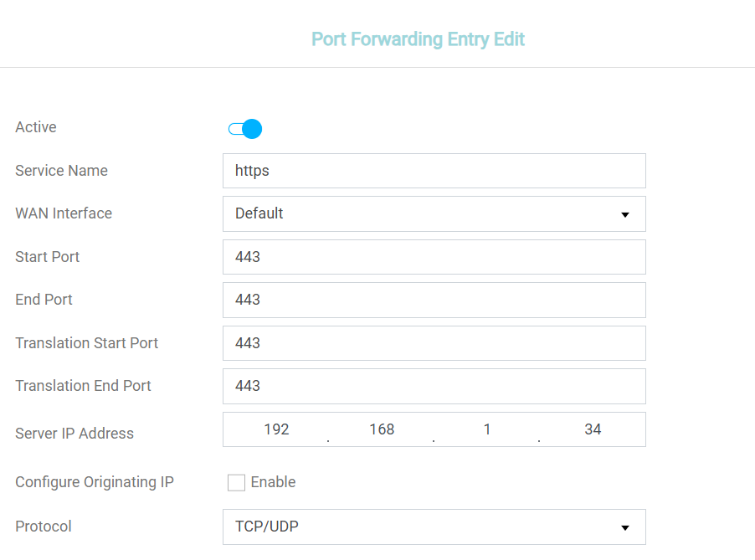Toggle the Active switch off
Viewport: 755px width, 560px height.
245,129
